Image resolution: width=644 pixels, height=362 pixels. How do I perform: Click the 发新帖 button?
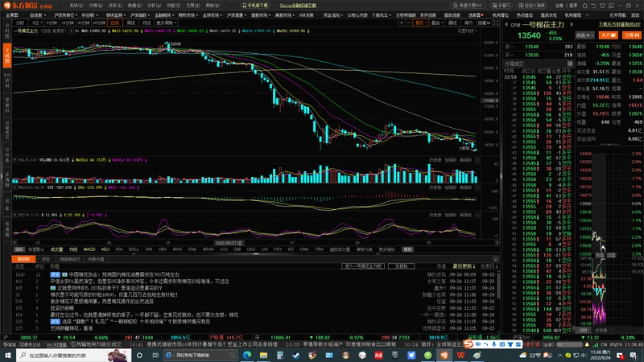(x=401, y=266)
